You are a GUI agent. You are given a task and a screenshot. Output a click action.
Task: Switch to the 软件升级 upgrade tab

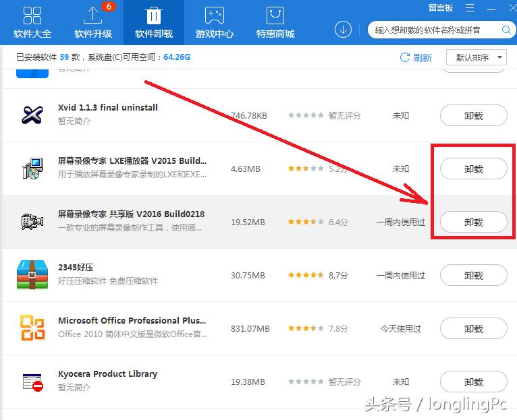point(93,22)
